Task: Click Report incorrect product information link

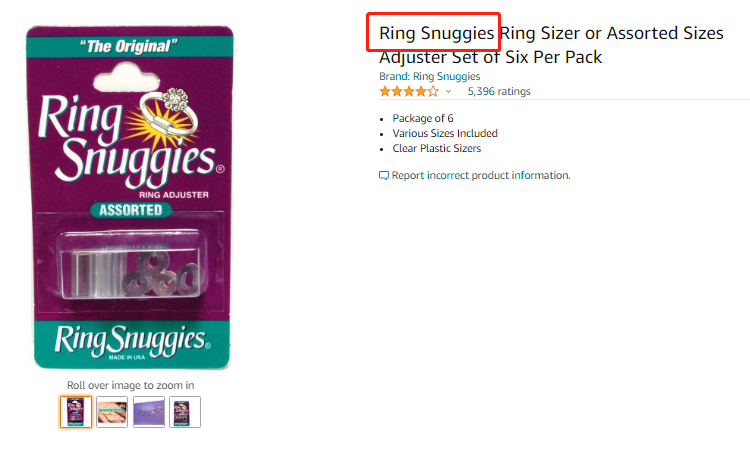Action: click(481, 176)
